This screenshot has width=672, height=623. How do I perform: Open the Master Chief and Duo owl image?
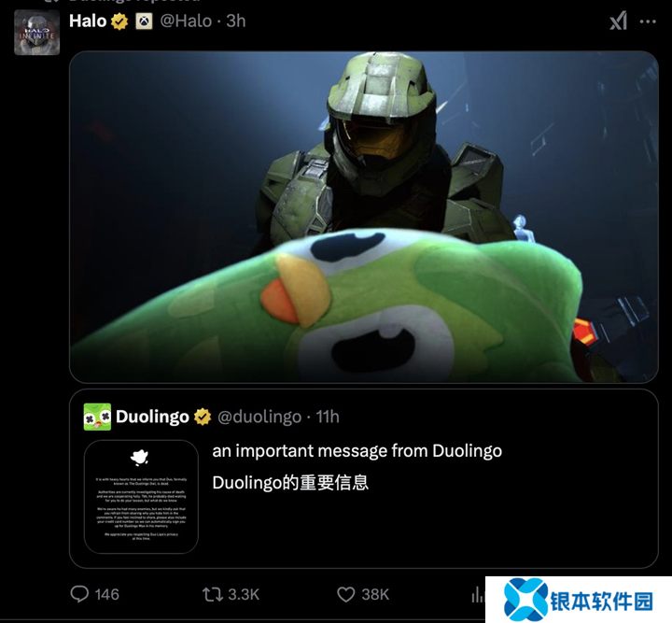(364, 217)
